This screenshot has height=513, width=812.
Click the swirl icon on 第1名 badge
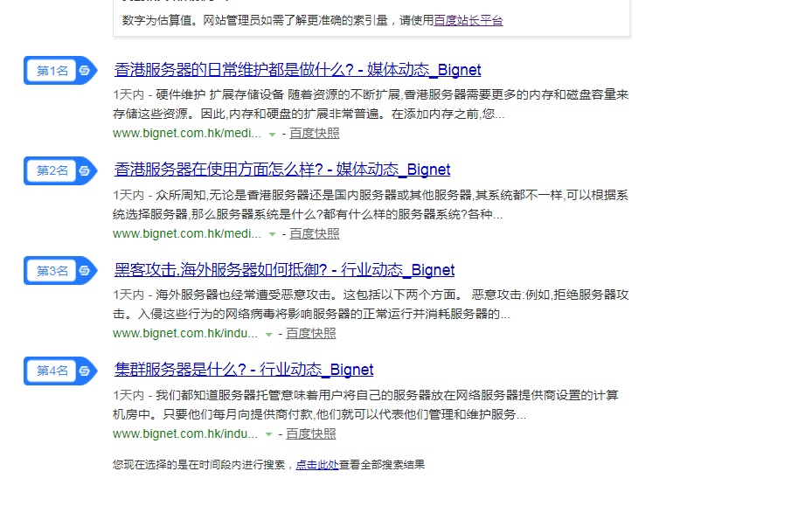point(85,71)
